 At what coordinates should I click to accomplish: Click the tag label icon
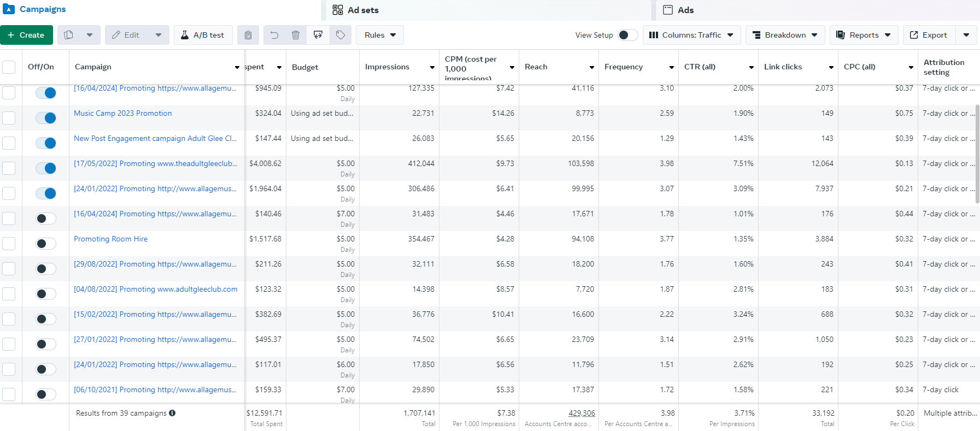pos(340,35)
